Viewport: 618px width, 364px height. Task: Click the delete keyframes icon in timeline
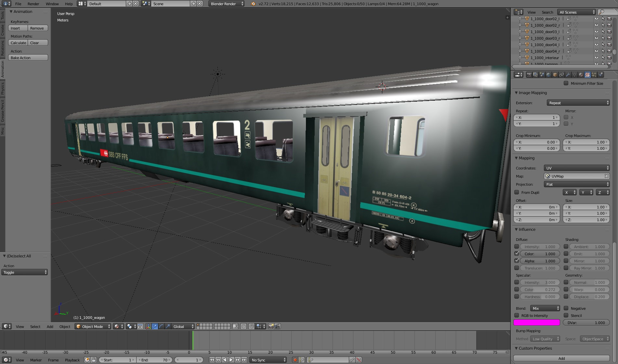(x=359, y=360)
